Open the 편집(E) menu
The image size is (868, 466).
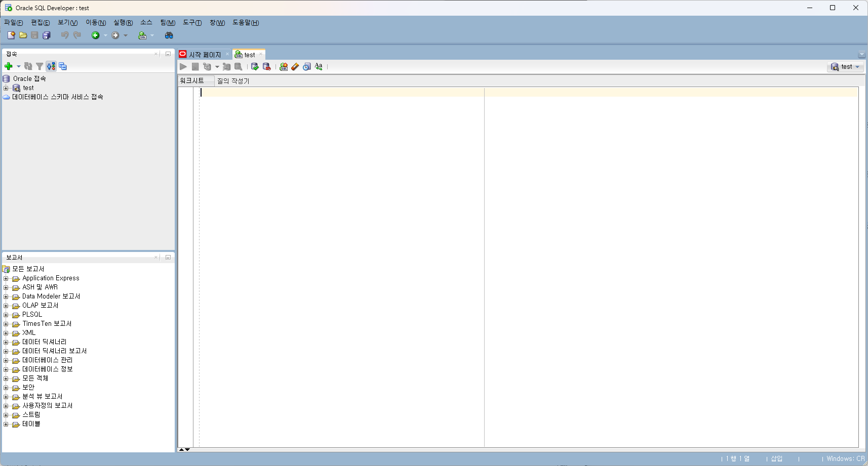click(x=41, y=23)
